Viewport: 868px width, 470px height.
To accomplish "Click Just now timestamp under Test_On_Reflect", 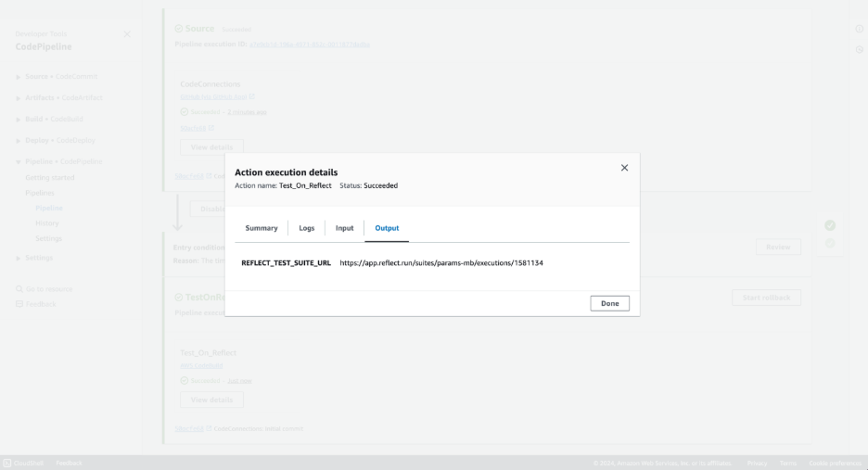I will [239, 381].
